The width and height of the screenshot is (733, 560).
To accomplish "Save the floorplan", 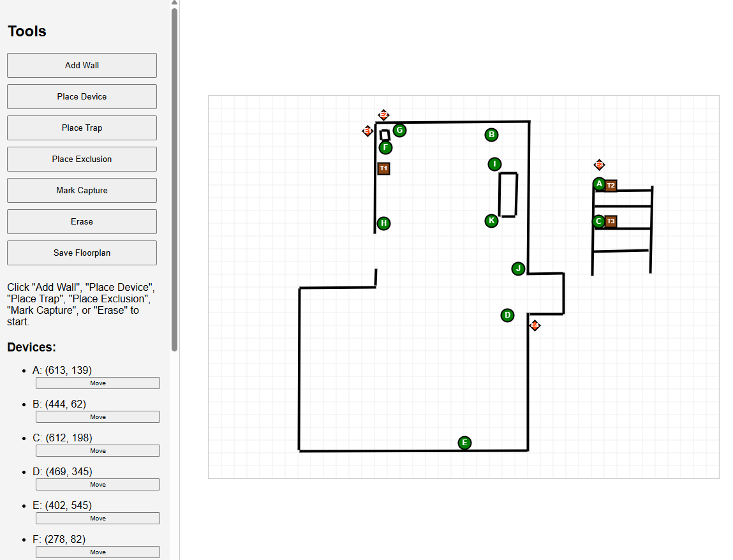I will tap(82, 253).
